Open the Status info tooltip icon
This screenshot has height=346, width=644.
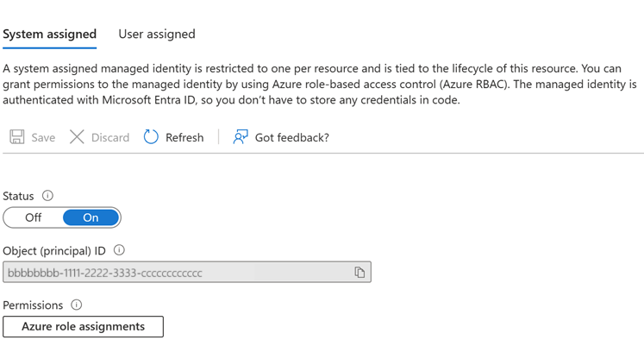pos(47,196)
